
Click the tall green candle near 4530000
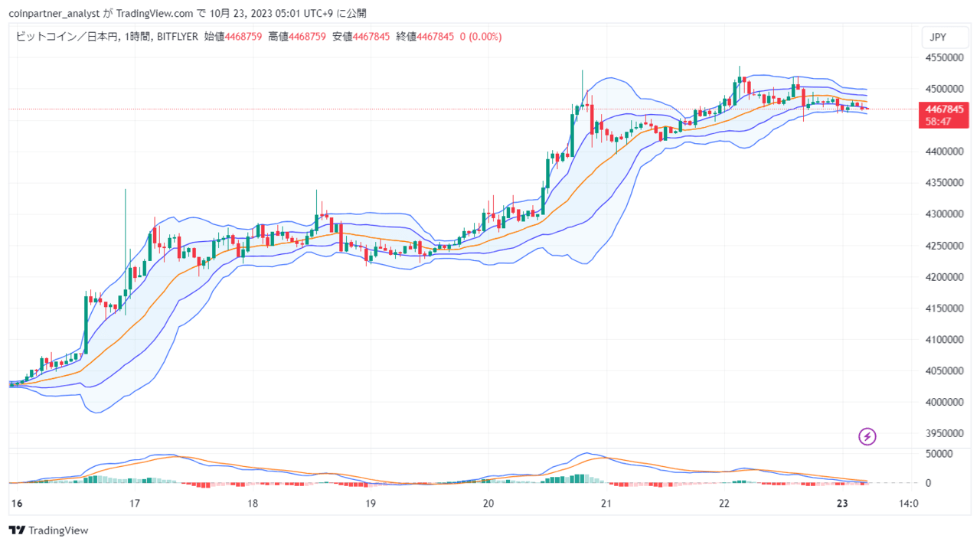[x=582, y=90]
